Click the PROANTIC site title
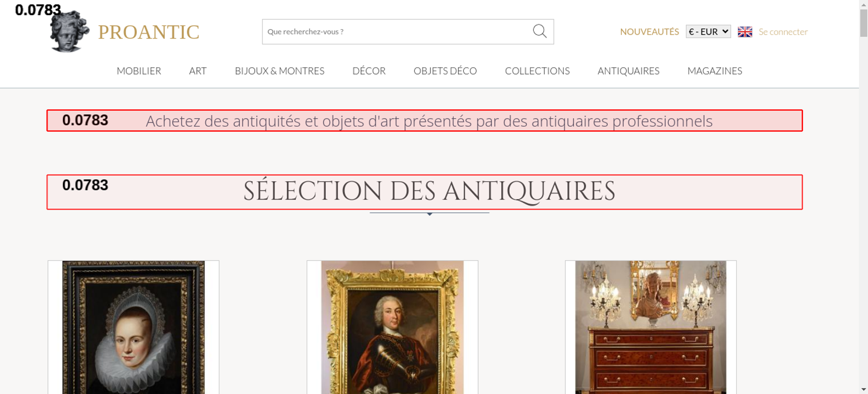Viewport: 868px width, 394px height. [149, 32]
